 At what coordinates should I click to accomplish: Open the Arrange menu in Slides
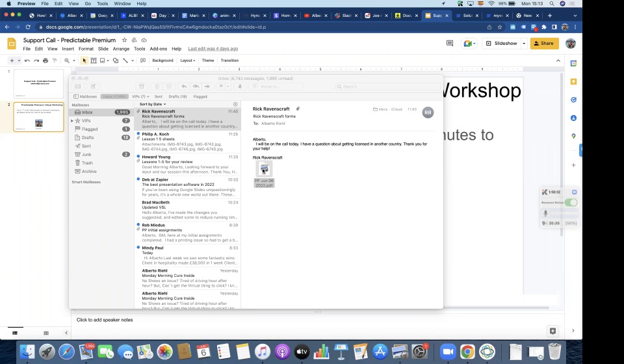[x=121, y=49]
